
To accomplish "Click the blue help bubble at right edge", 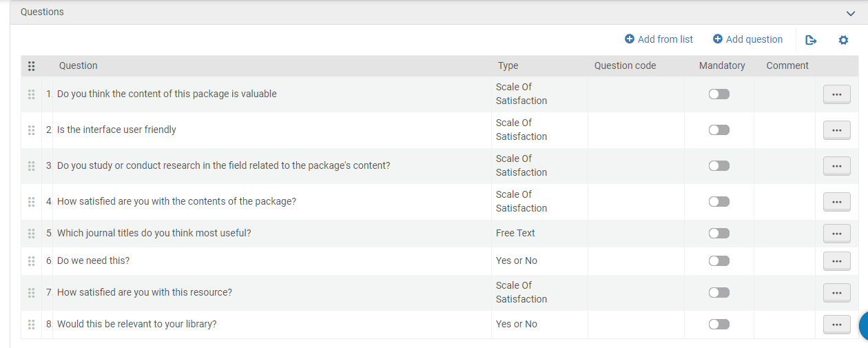I will 863,326.
